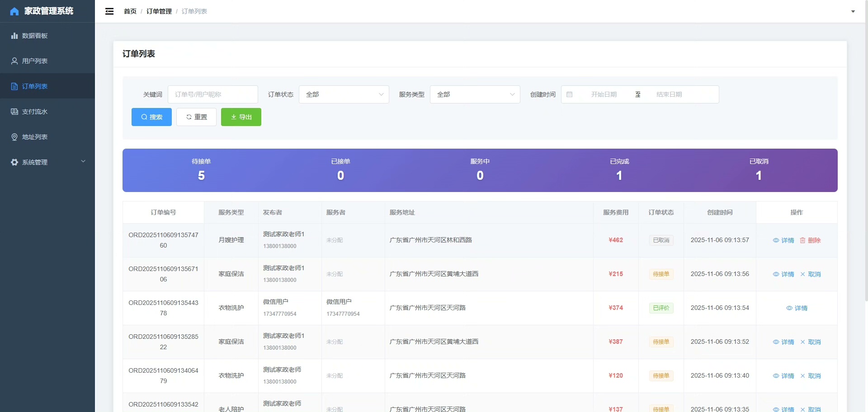Image resolution: width=868 pixels, height=412 pixels.
Task: Open the 服务类型 dropdown
Action: 475,94
